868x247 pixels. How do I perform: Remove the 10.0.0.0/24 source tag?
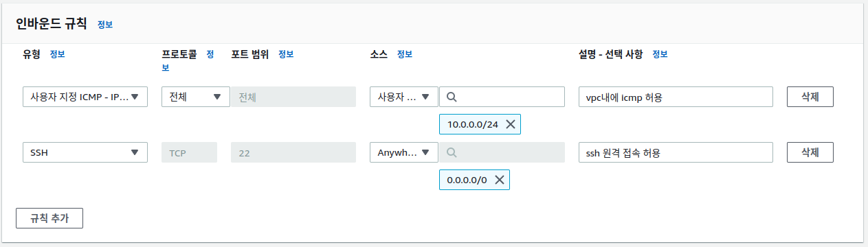point(510,124)
